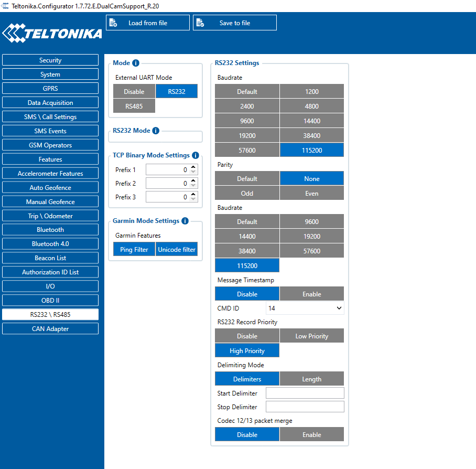Viewport: 476px width, 469px height.
Task: Increase Prefix 2 value with up arrow
Action: click(193, 181)
